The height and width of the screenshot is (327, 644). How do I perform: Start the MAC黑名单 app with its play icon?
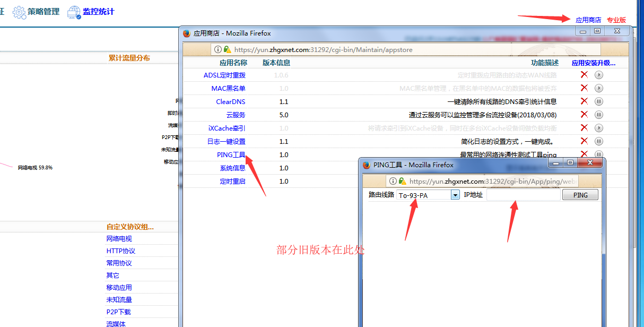(x=599, y=88)
